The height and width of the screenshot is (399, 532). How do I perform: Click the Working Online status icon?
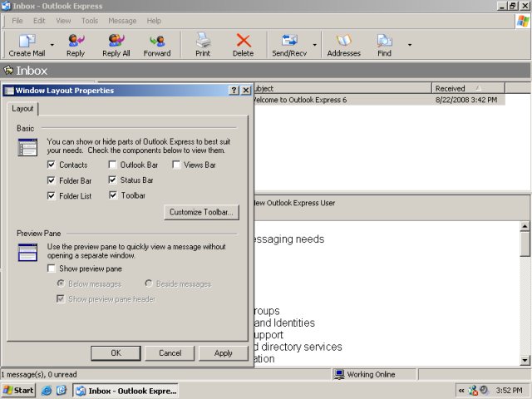339,374
